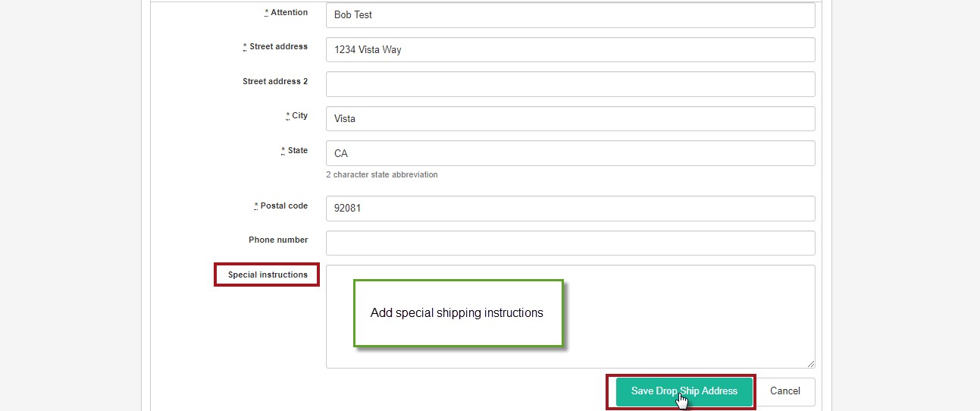
Task: Click the City label
Action: pos(299,116)
